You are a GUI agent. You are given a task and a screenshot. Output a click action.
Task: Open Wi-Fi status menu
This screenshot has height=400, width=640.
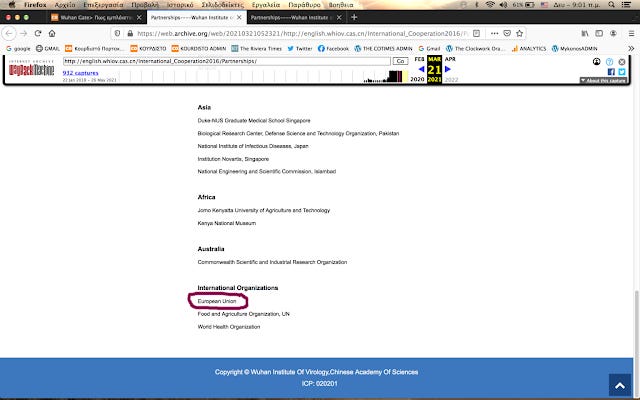tap(490, 4)
